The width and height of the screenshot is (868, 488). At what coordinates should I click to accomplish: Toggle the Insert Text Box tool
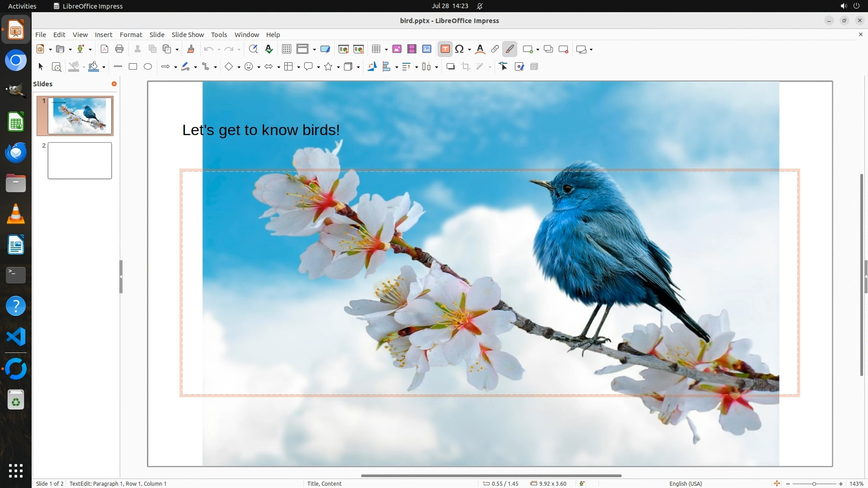click(x=445, y=49)
